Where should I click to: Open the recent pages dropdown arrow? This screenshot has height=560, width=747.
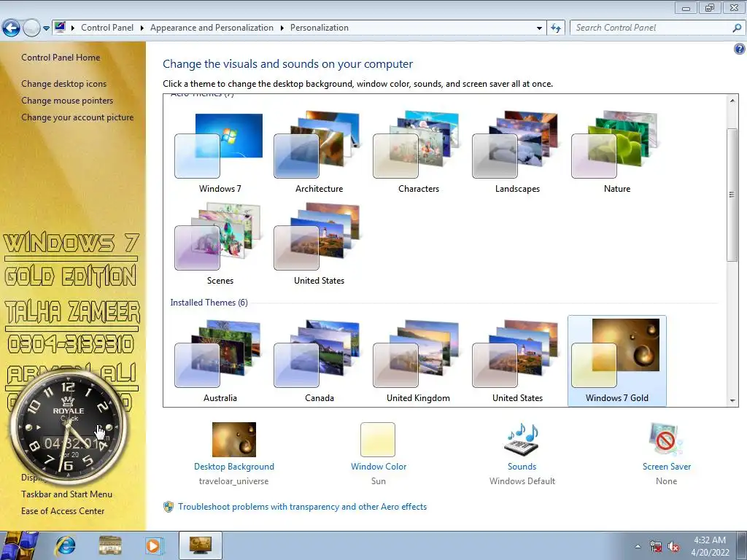46,28
